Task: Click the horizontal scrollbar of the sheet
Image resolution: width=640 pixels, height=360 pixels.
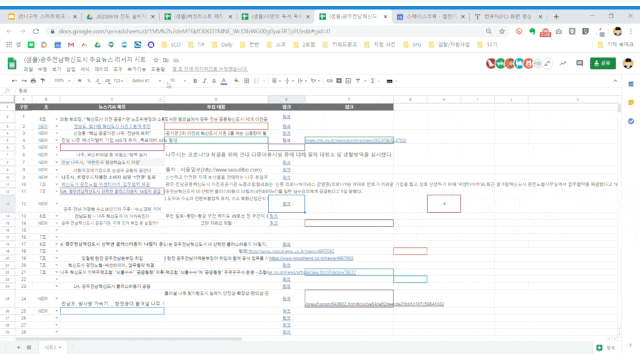Action: pos(129,339)
